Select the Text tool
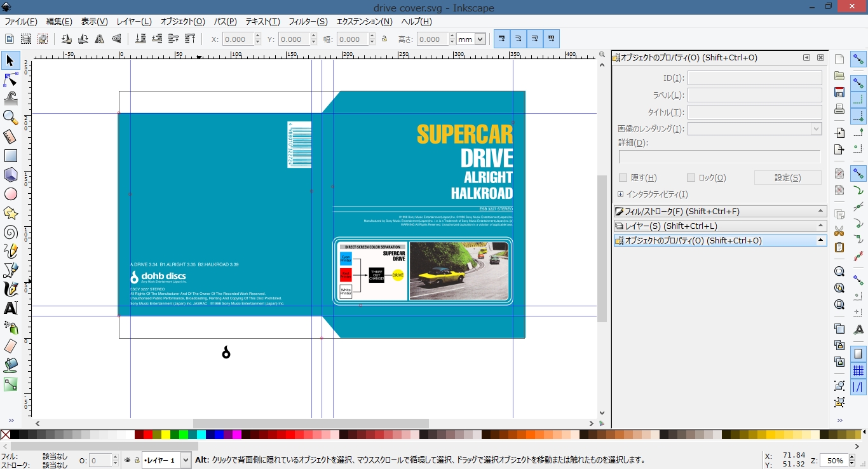 (x=10, y=308)
